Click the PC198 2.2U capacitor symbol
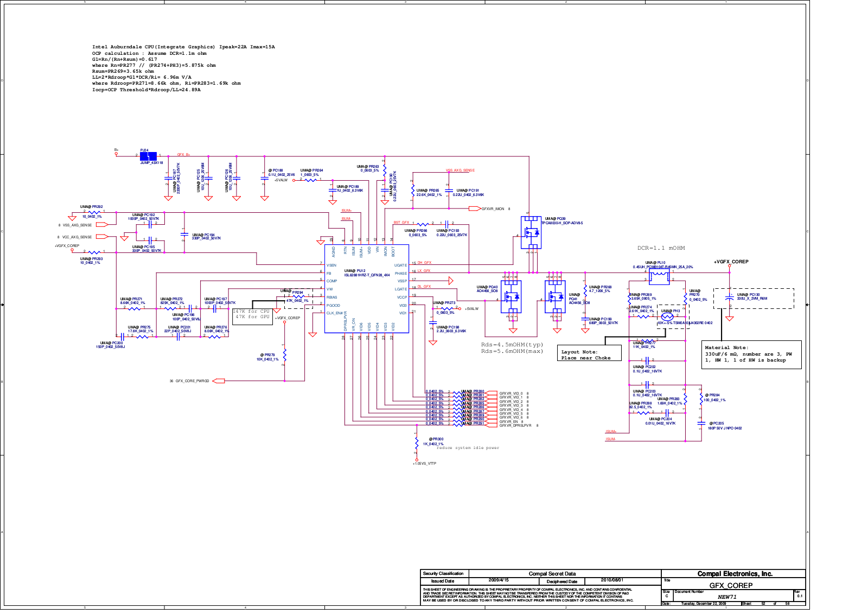Screen dimensions: 868x614 432,322
